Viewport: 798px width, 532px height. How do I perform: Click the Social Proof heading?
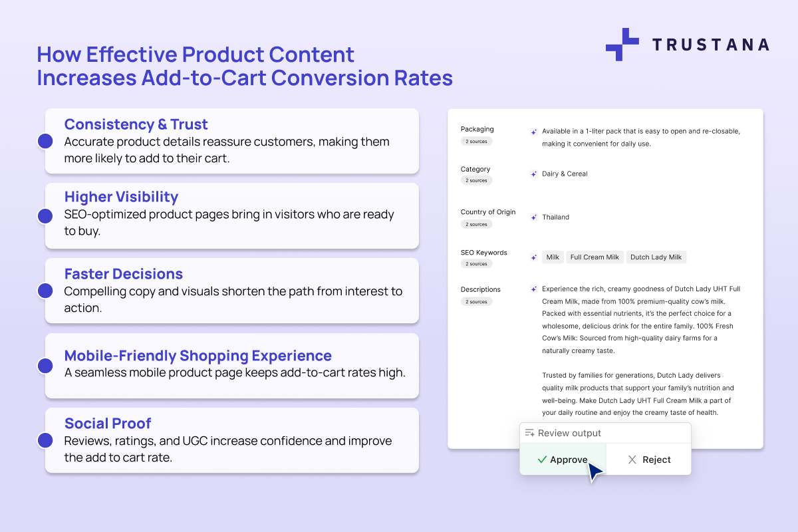(x=108, y=424)
